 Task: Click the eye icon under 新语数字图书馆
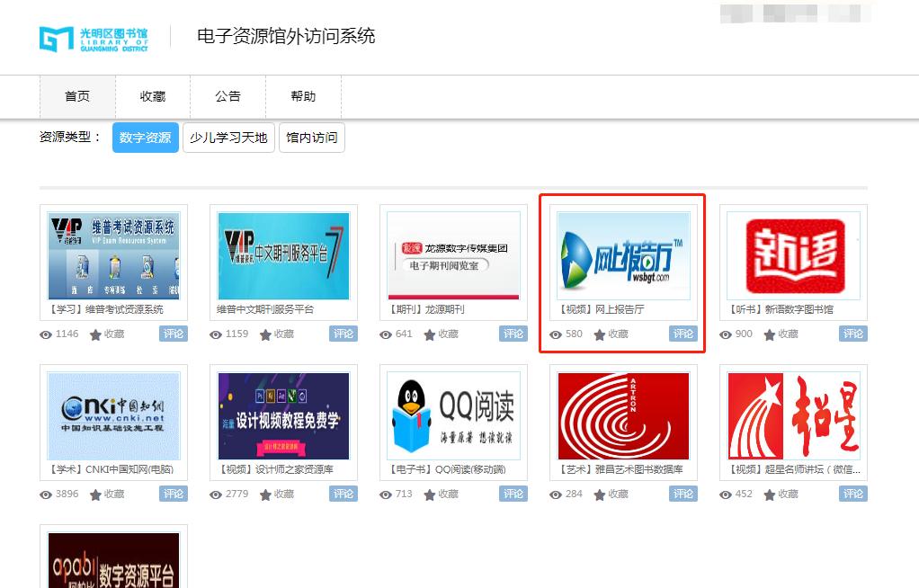pos(726,334)
